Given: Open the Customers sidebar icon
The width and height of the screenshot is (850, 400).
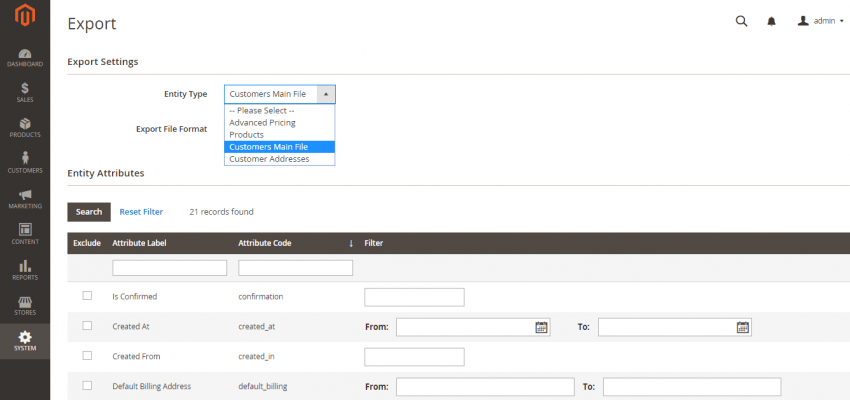Looking at the screenshot, I should click(x=25, y=158).
